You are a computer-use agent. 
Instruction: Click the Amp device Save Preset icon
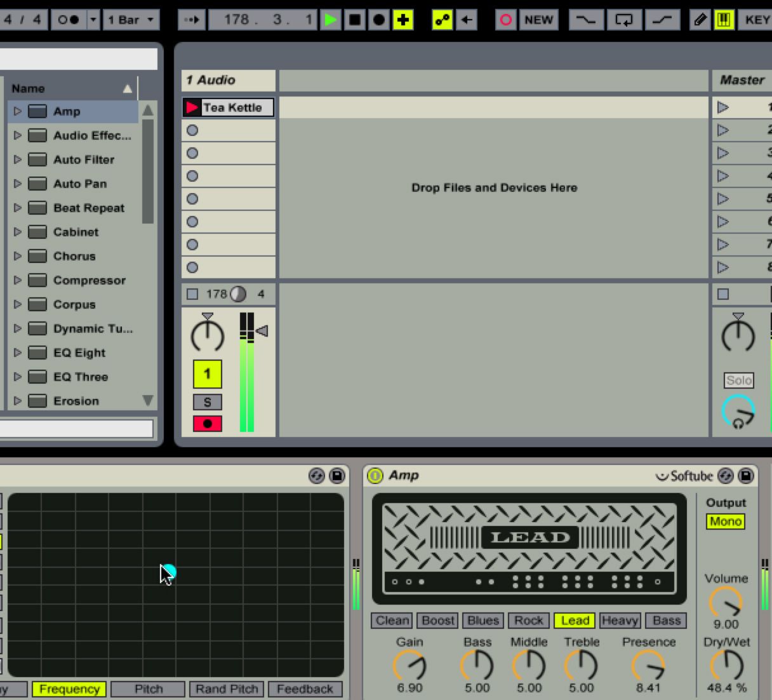tap(746, 476)
